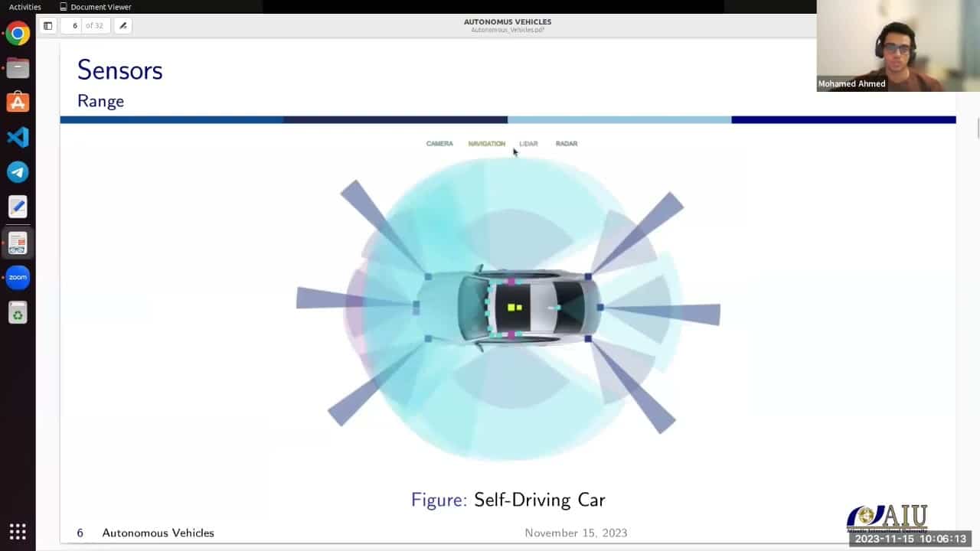The image size is (980, 551).
Task: Click the LIDAR legend label
Action: click(x=528, y=143)
